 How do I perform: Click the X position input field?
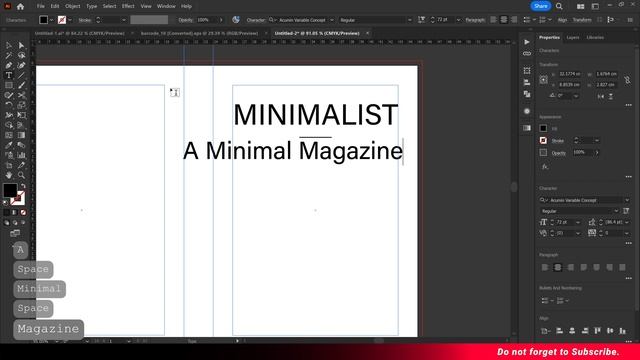point(570,74)
